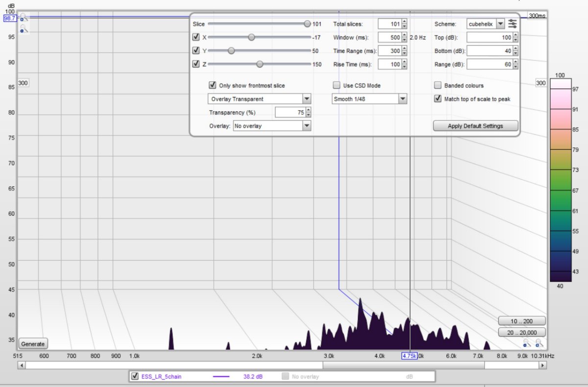Click the frequency axis zoom-out magnifier
Screen dimensions: 588x387
coord(526,343)
